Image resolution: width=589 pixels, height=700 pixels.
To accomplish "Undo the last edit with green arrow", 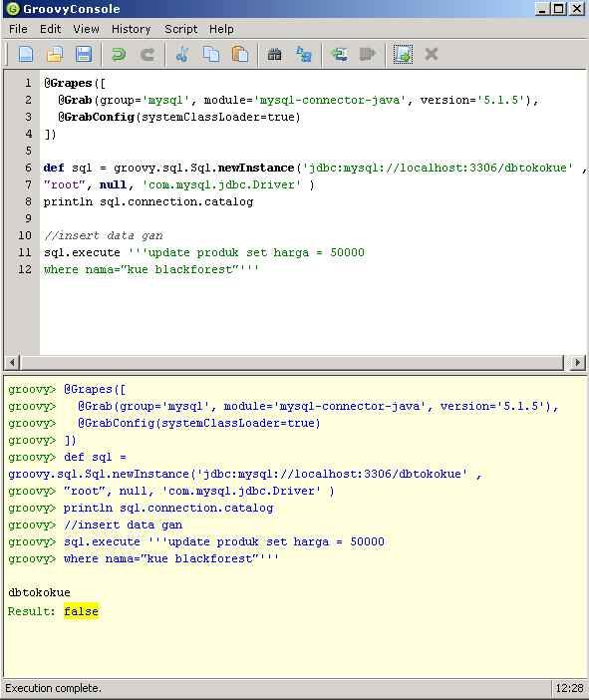I will [119, 55].
